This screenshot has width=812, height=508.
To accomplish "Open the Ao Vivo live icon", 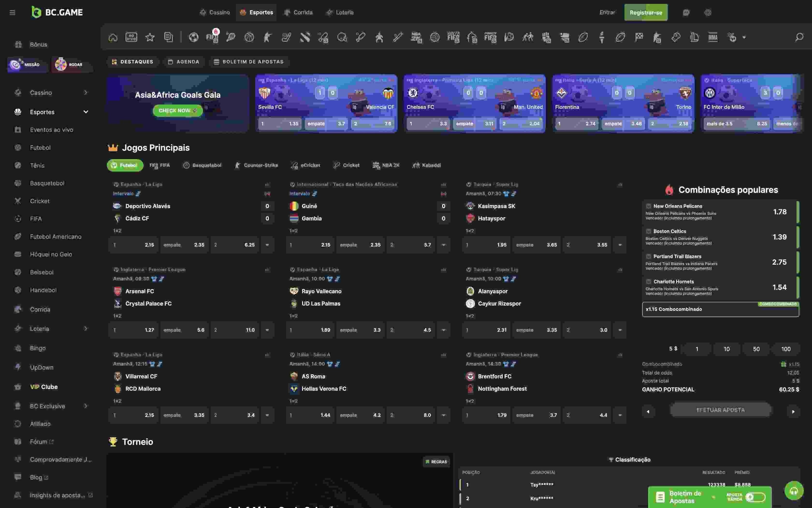I will 131,37.
